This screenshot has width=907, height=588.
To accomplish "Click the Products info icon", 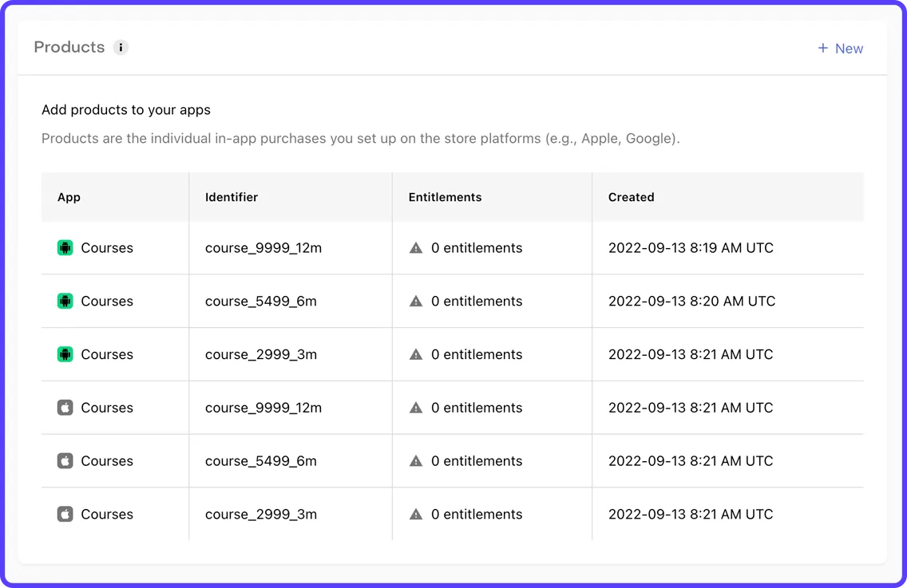I will pyautogui.click(x=121, y=47).
